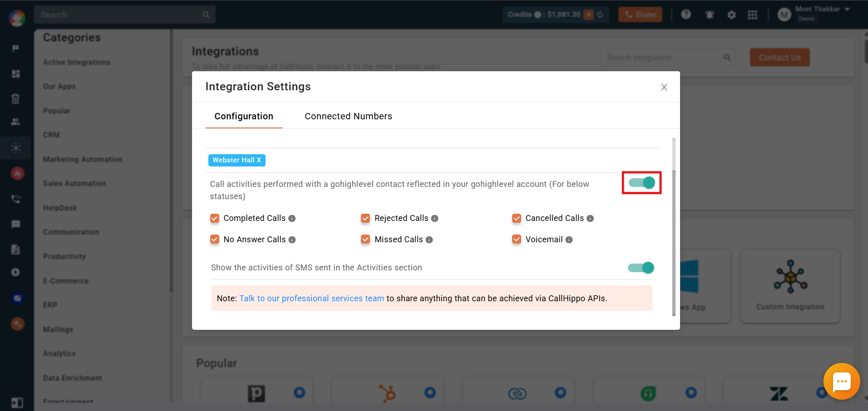Open the flag icon in left sidebar
The height and width of the screenshot is (411, 868).
pyautogui.click(x=16, y=48)
